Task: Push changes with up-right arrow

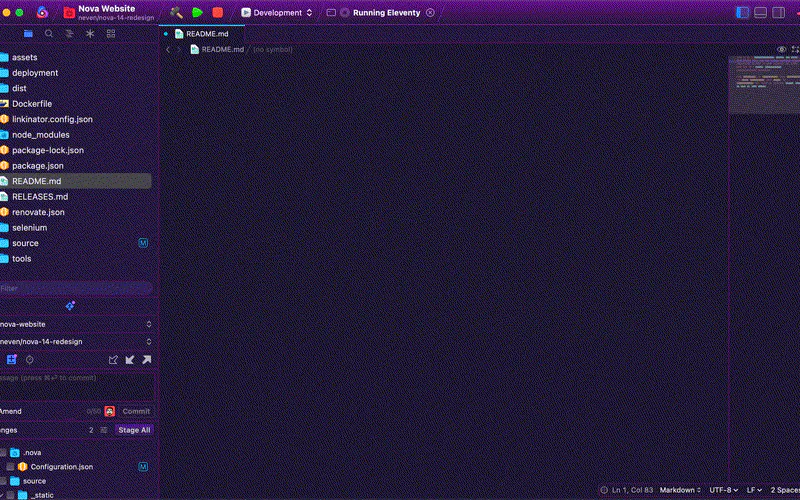Action: 147,360
